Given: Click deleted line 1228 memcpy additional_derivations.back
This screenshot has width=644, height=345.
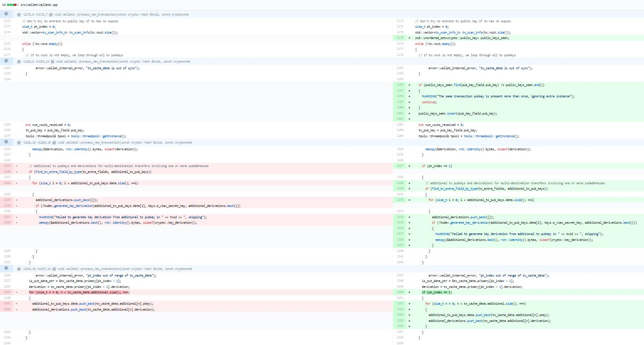Looking at the screenshot, I should coord(118,222).
